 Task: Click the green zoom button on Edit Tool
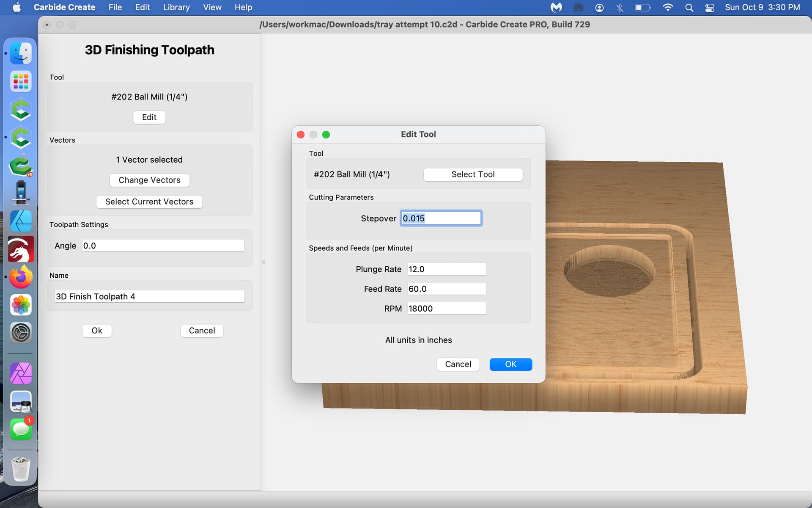click(x=326, y=135)
